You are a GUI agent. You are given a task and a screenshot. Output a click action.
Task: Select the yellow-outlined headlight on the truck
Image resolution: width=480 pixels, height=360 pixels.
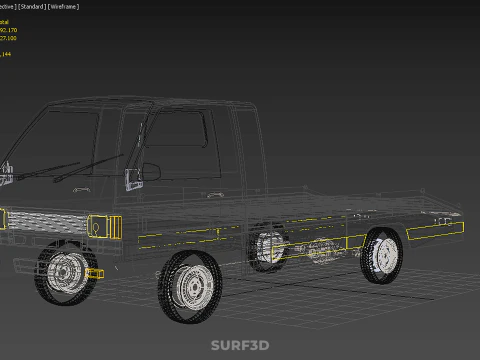(98, 227)
